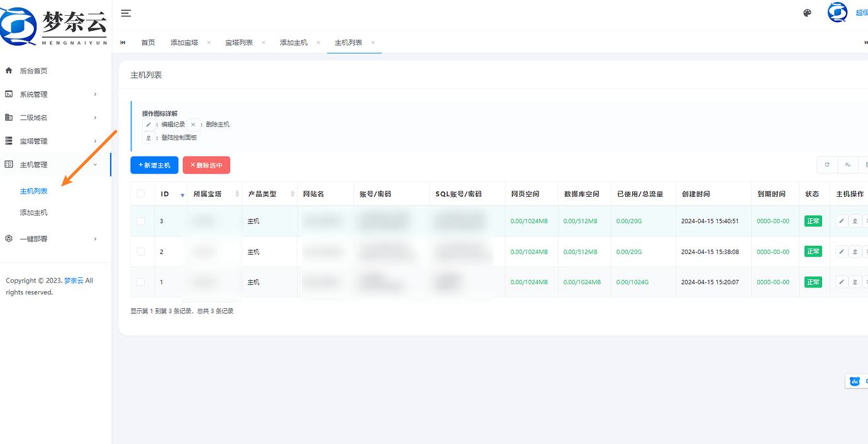Viewport: 868px width, 444px height.
Task: Expand the 宝塔管理 sidebar menu
Action: (50, 142)
